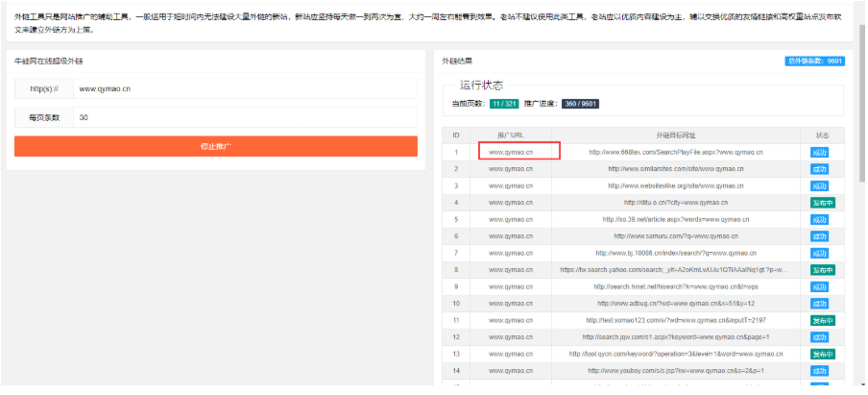
Task: Click the 推广URL column header
Action: point(510,135)
